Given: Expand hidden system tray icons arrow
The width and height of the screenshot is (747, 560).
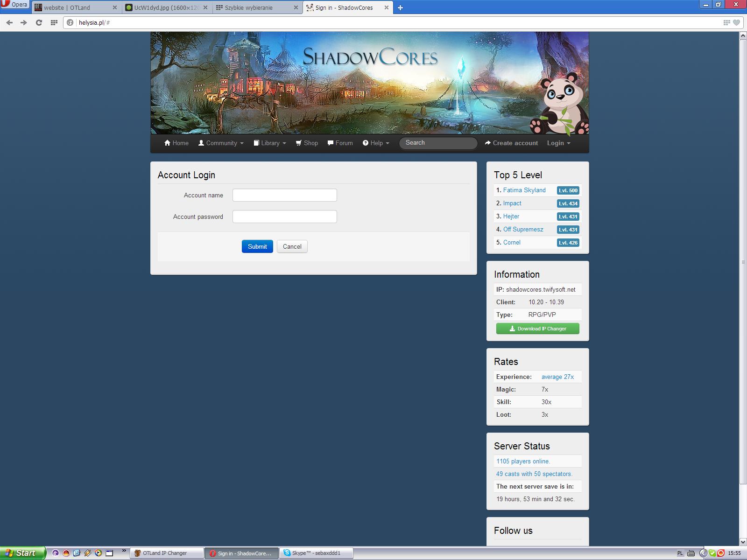Looking at the screenshot, I should [x=704, y=553].
